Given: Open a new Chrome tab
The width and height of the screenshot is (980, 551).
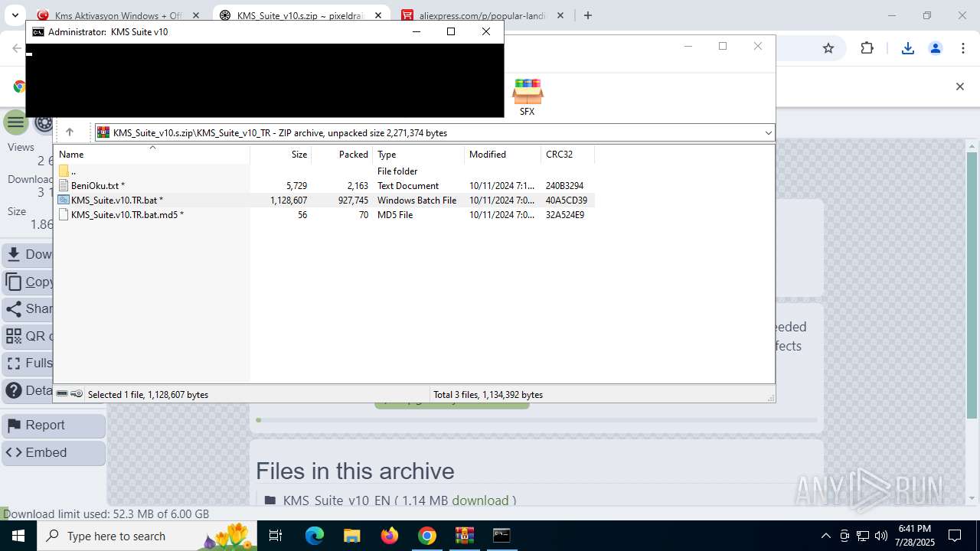Looking at the screenshot, I should [x=588, y=15].
